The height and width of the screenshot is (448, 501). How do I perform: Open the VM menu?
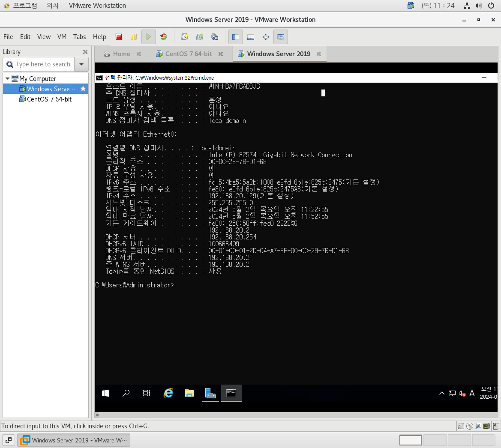pyautogui.click(x=62, y=37)
